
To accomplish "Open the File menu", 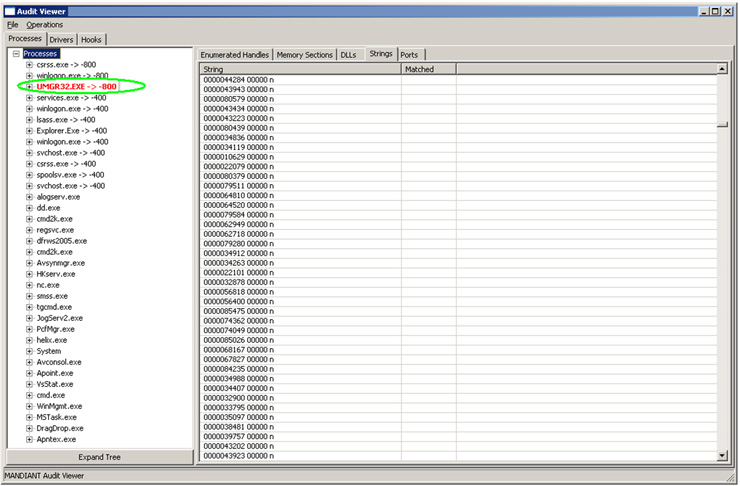I will (13, 25).
